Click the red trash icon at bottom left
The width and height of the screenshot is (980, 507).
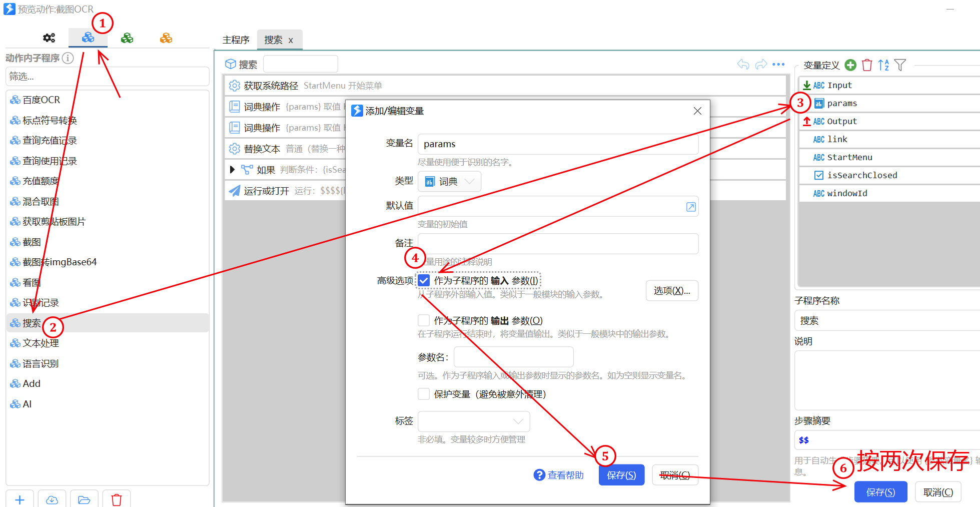117,499
